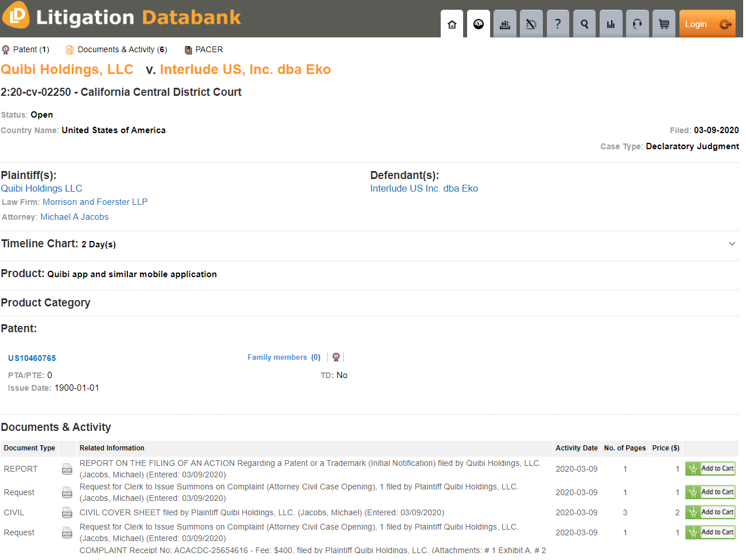The image size is (746, 560).
Task: Add Request document above CIVIL to cart
Action: coord(710,492)
